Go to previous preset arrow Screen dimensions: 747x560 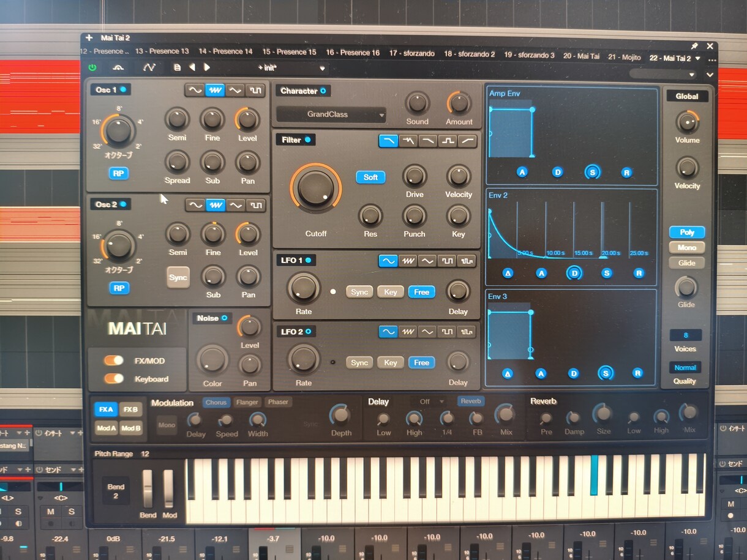pyautogui.click(x=192, y=67)
